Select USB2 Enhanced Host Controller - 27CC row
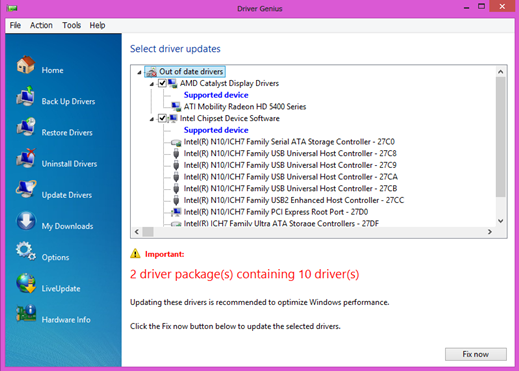The height and width of the screenshot is (371, 519). tap(294, 200)
